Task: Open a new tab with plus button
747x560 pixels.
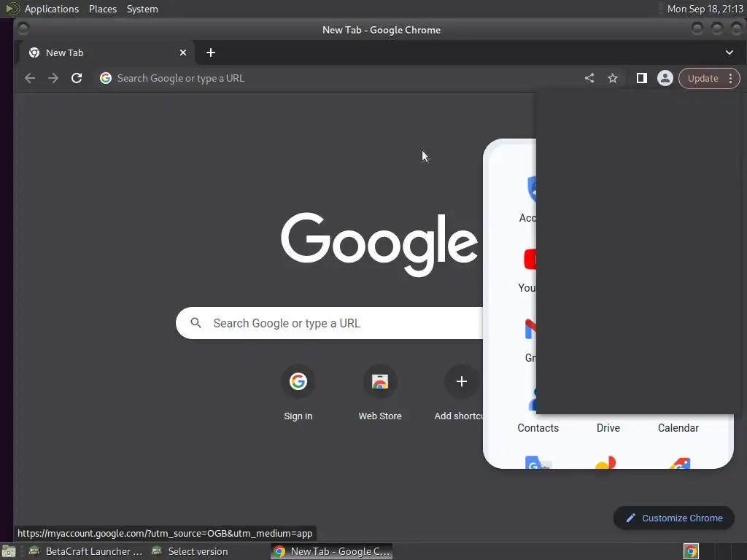Action: (x=211, y=52)
